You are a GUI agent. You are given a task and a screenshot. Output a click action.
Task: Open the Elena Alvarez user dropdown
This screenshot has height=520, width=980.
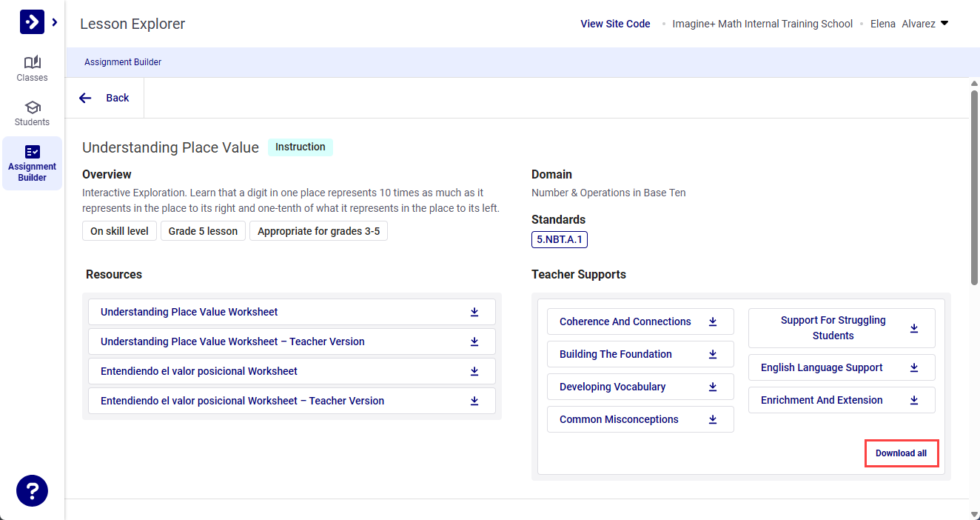(x=944, y=24)
